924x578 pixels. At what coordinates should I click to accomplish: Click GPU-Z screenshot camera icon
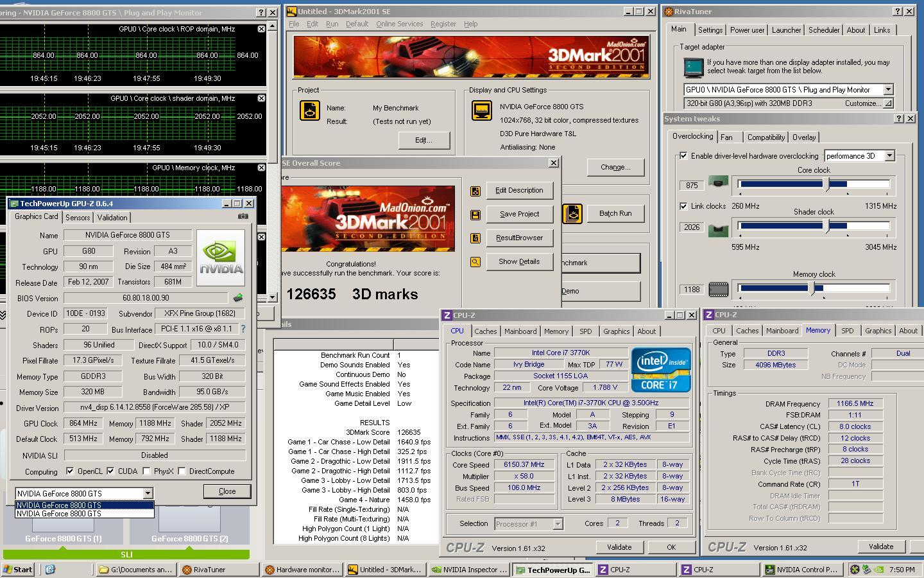click(243, 216)
